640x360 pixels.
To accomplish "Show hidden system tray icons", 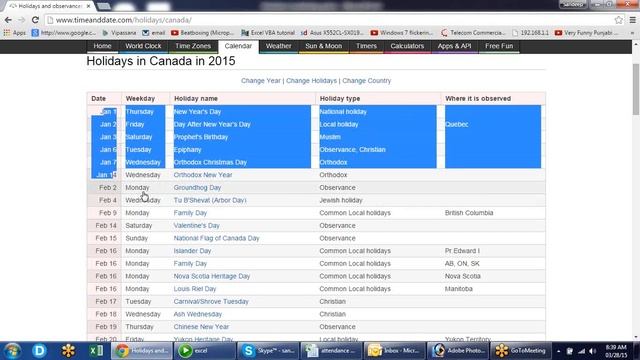I will point(558,351).
